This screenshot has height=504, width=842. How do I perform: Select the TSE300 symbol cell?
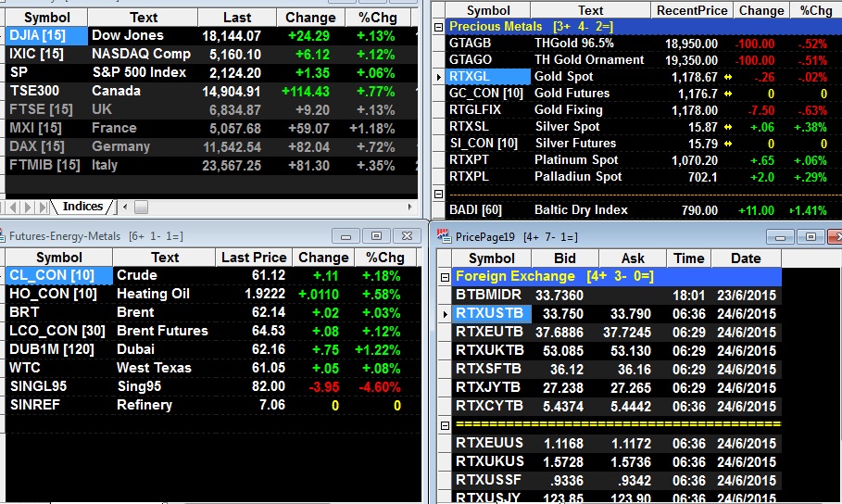[46, 92]
